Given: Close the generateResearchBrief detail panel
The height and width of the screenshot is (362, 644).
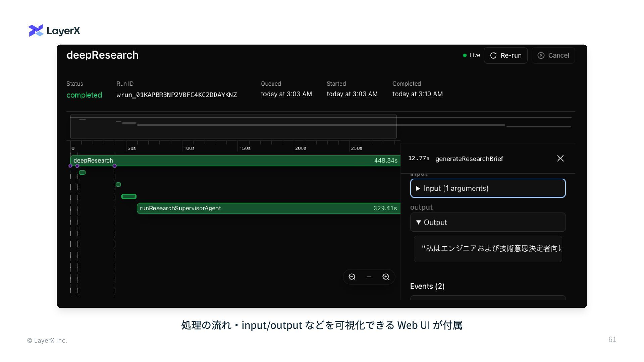Looking at the screenshot, I should 560,159.
